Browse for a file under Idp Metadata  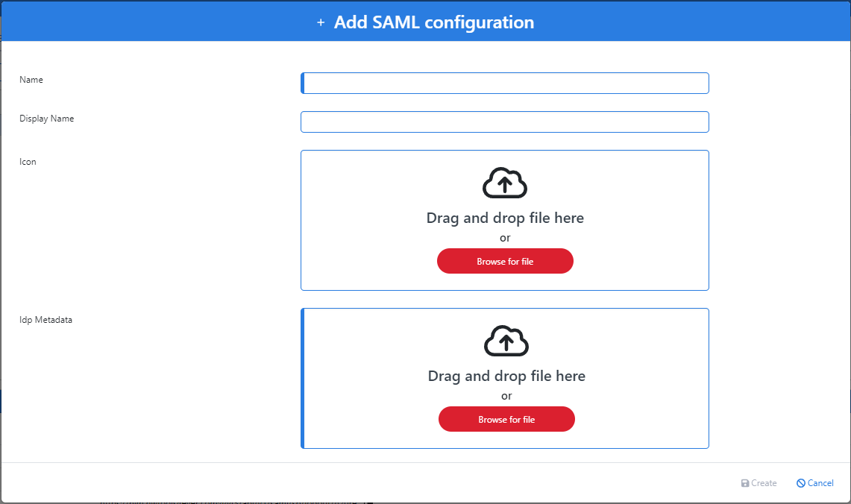pyautogui.click(x=506, y=419)
